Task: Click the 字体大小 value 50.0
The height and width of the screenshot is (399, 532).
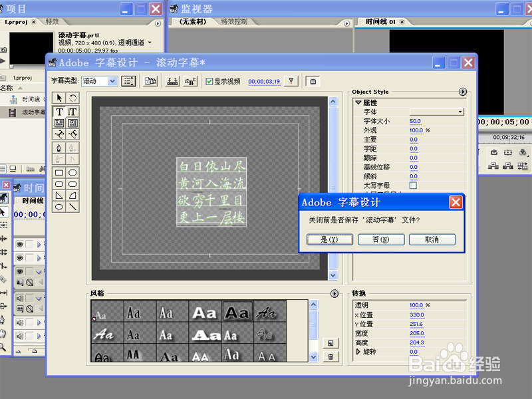Action: coord(415,121)
